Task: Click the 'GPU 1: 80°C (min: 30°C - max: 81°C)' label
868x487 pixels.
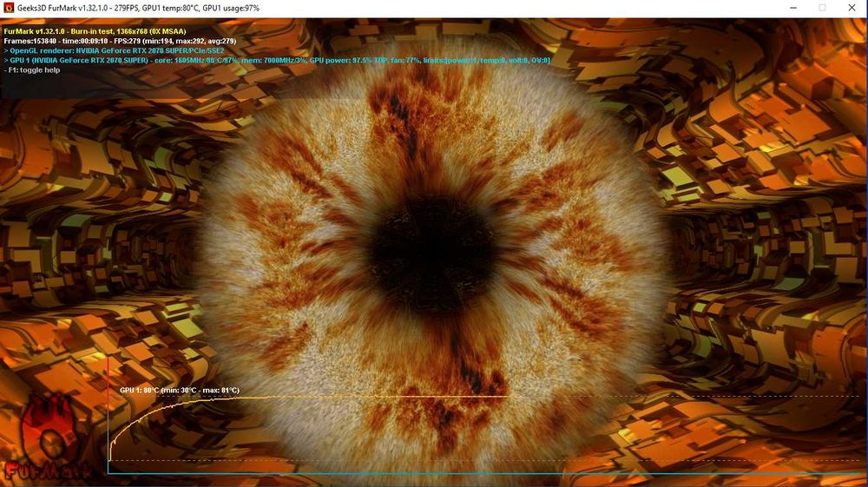Action: [x=180, y=390]
